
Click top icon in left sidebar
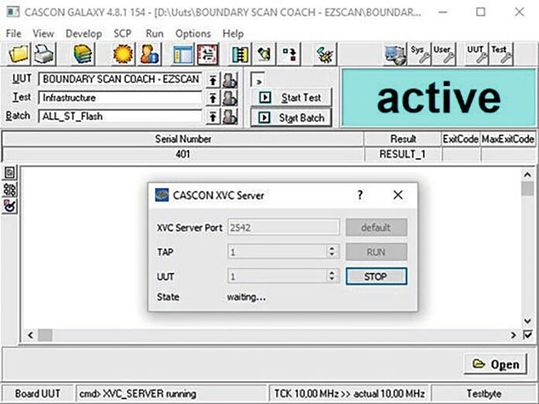10,173
